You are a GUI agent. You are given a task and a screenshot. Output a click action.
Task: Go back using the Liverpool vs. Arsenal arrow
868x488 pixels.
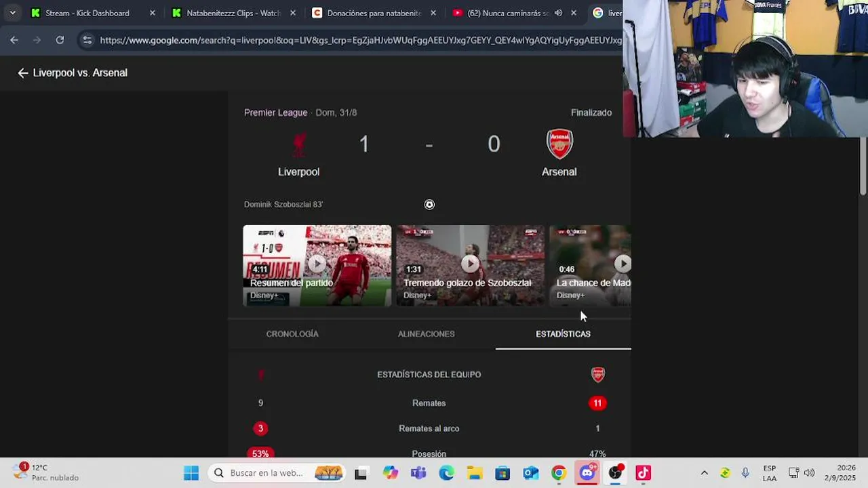click(x=23, y=73)
